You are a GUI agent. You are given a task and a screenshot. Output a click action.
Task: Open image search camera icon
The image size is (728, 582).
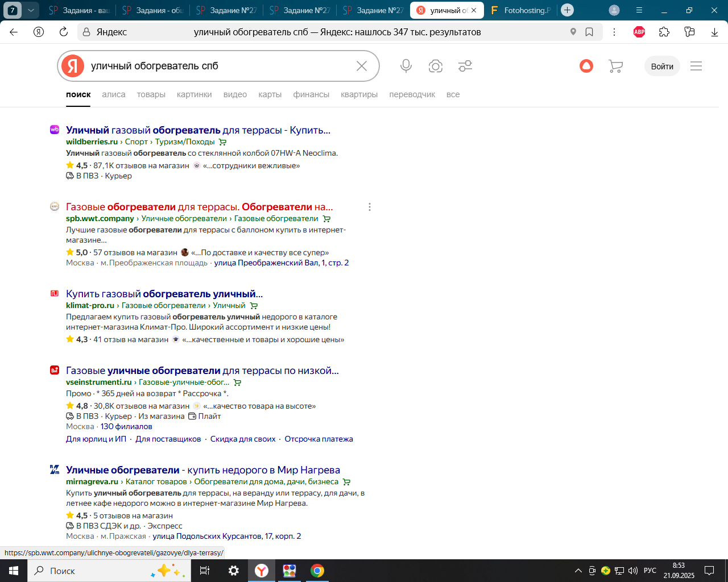[436, 66]
